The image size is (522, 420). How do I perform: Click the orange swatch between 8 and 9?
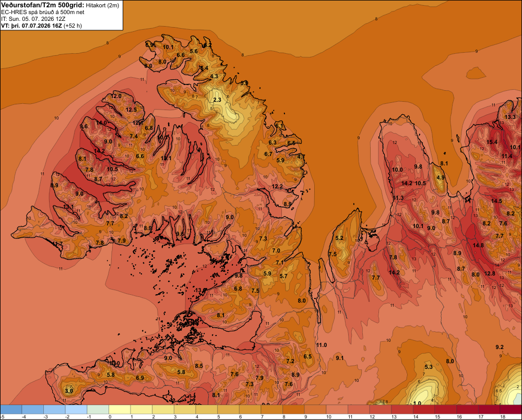pos(293,410)
